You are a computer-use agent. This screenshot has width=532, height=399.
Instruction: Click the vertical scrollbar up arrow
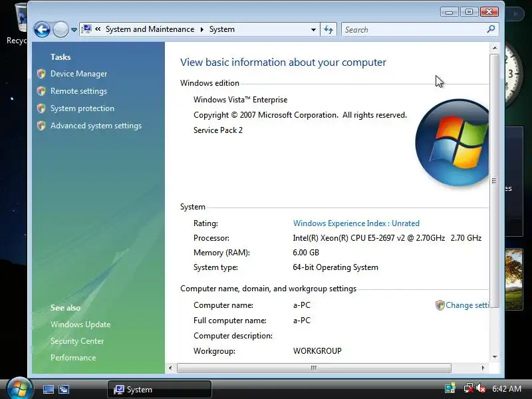[494, 48]
